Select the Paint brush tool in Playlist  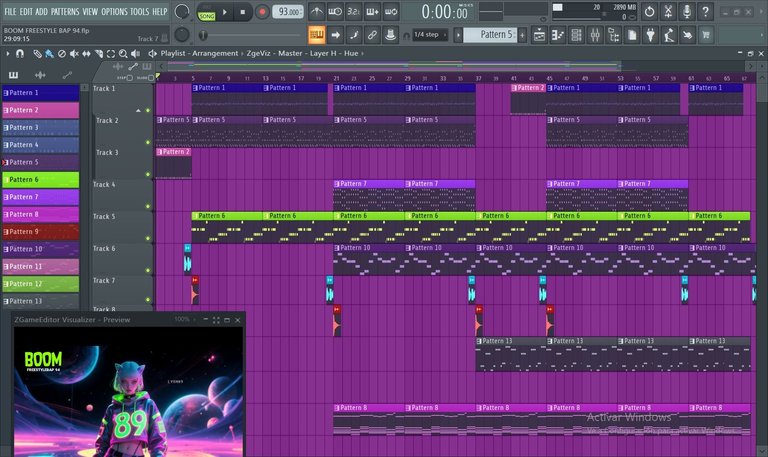point(49,53)
